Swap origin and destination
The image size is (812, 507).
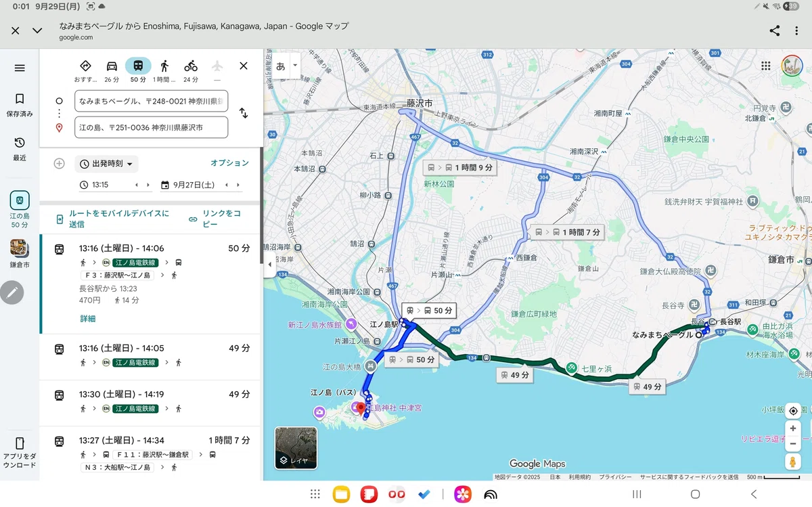244,114
